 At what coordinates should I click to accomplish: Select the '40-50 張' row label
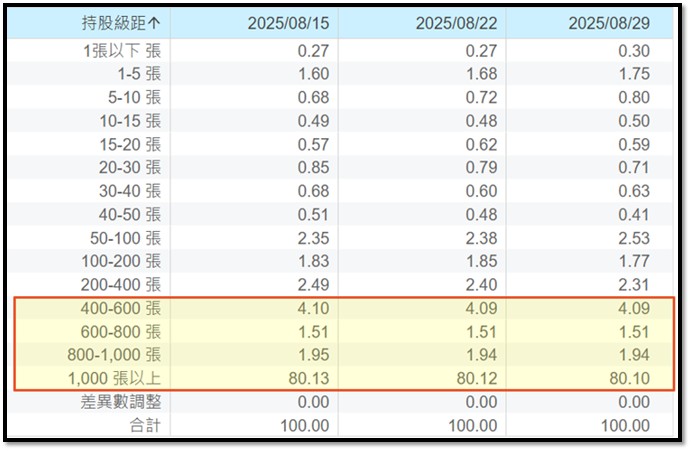pos(130,215)
